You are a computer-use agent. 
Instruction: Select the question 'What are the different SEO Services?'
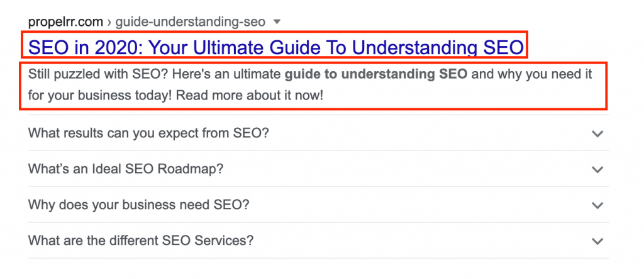click(x=141, y=241)
